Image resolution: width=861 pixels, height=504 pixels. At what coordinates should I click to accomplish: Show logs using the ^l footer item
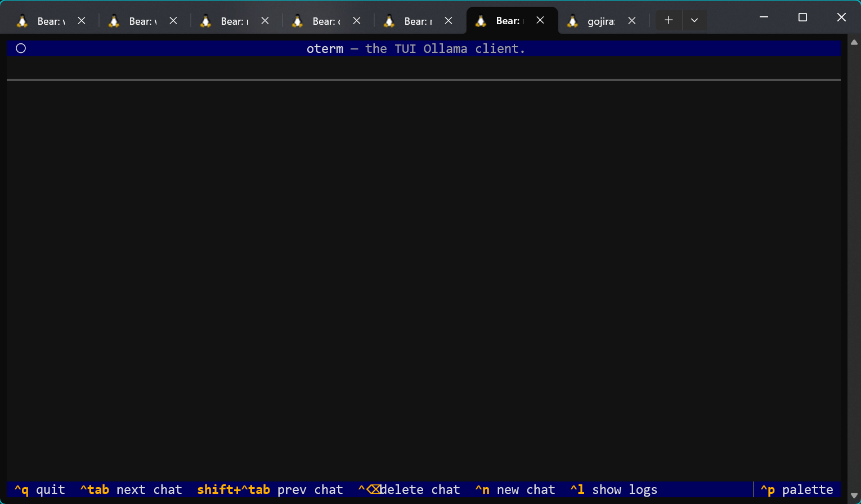click(613, 489)
